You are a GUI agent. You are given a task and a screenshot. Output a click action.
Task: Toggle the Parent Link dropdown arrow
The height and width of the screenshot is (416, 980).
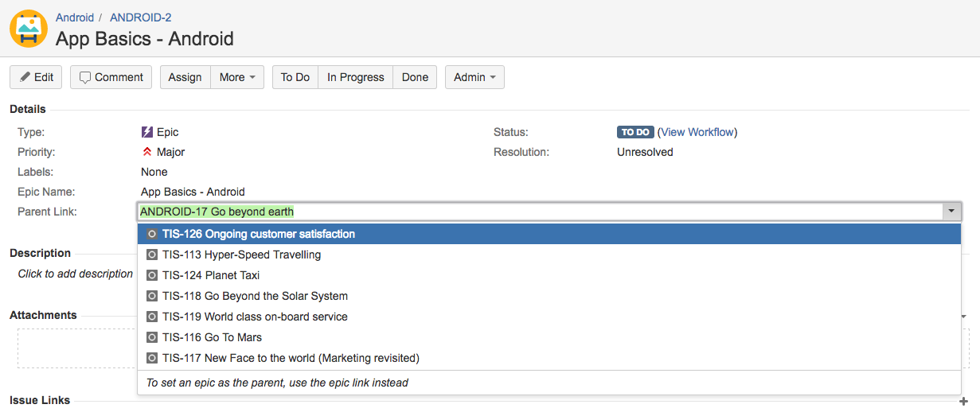[x=951, y=212]
